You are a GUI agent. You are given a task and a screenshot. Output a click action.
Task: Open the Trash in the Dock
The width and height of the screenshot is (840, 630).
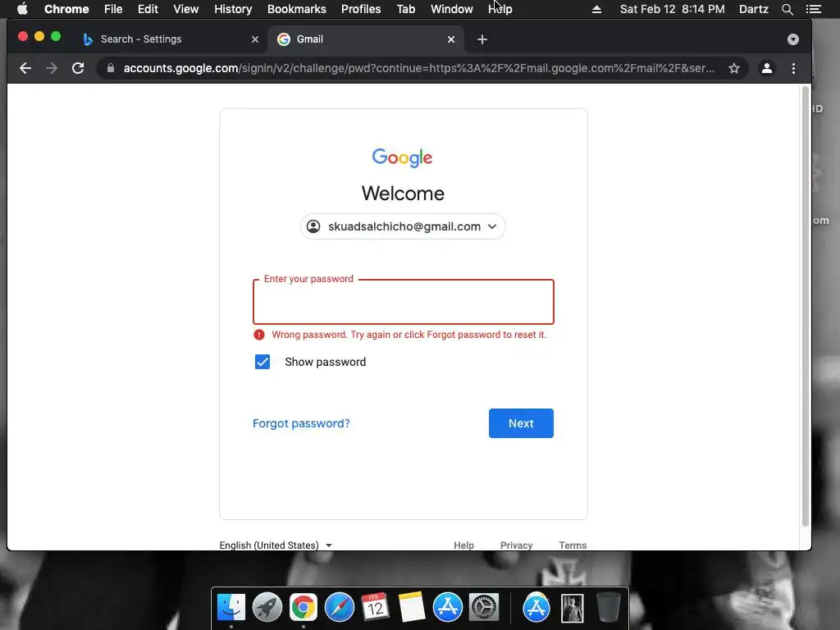pos(608,608)
